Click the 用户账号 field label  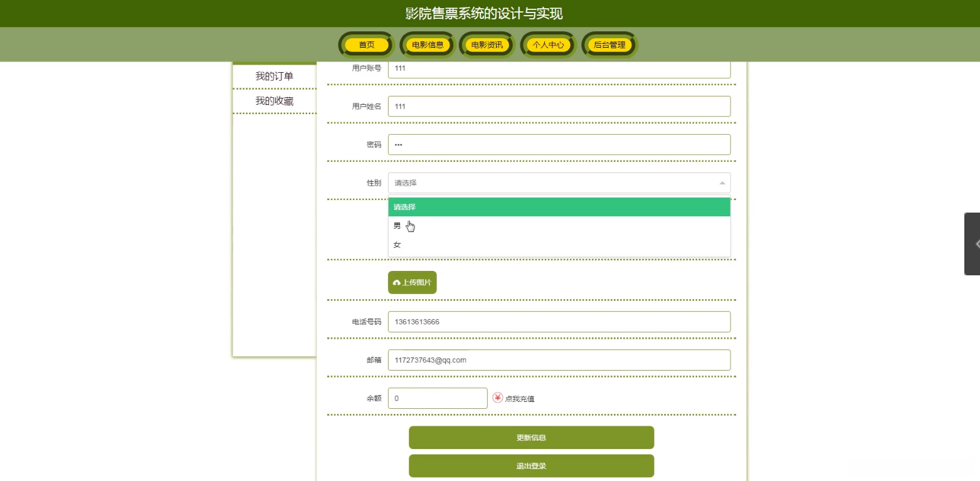point(366,68)
